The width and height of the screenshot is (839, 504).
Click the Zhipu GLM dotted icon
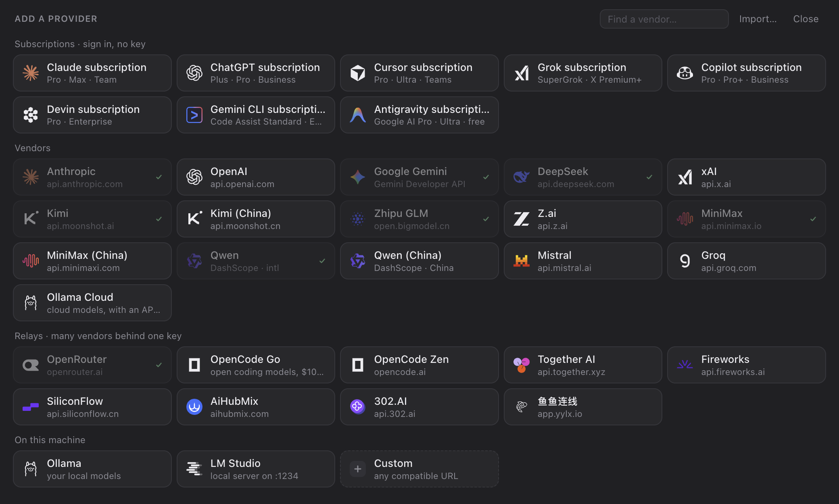click(358, 219)
